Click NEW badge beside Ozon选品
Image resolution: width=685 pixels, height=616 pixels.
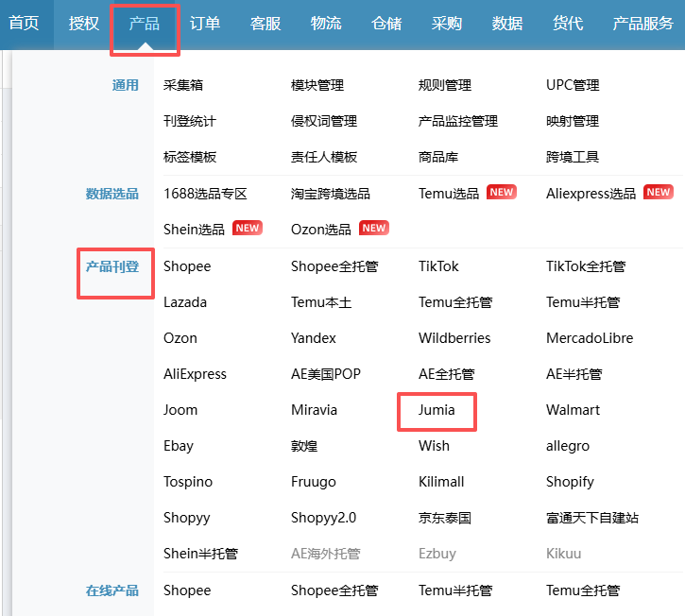pos(373,229)
